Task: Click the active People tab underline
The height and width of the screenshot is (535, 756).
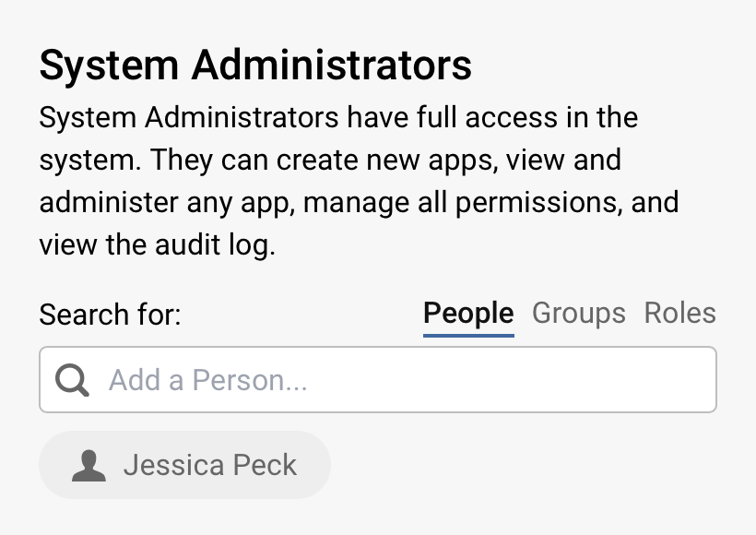Action: click(467, 329)
